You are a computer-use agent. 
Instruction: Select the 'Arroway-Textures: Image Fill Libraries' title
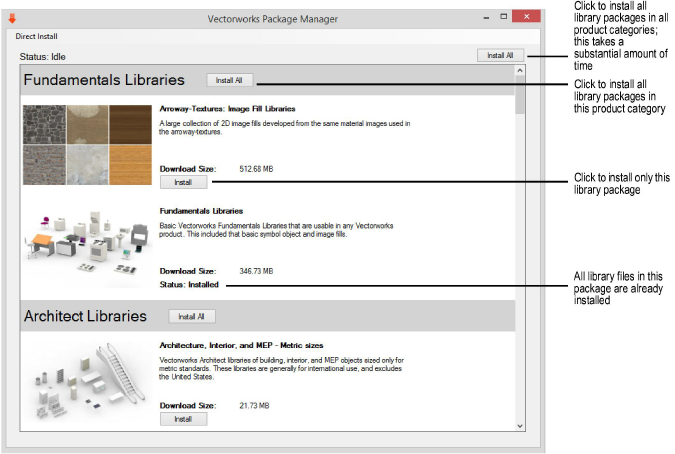227,109
